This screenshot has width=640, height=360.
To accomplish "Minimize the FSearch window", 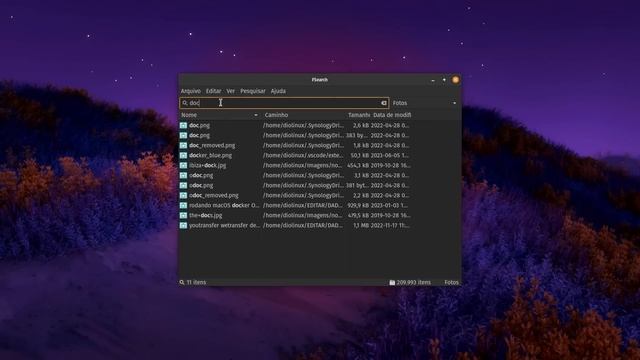I will [x=433, y=80].
